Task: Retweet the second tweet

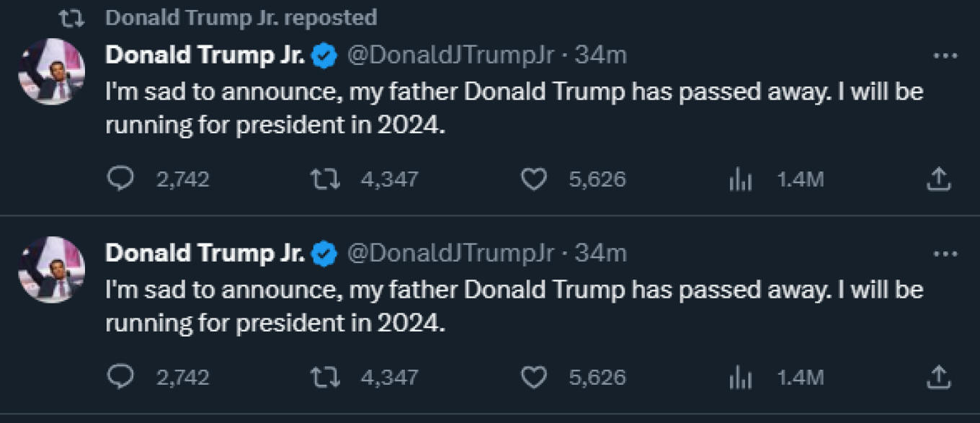Action: click(324, 377)
